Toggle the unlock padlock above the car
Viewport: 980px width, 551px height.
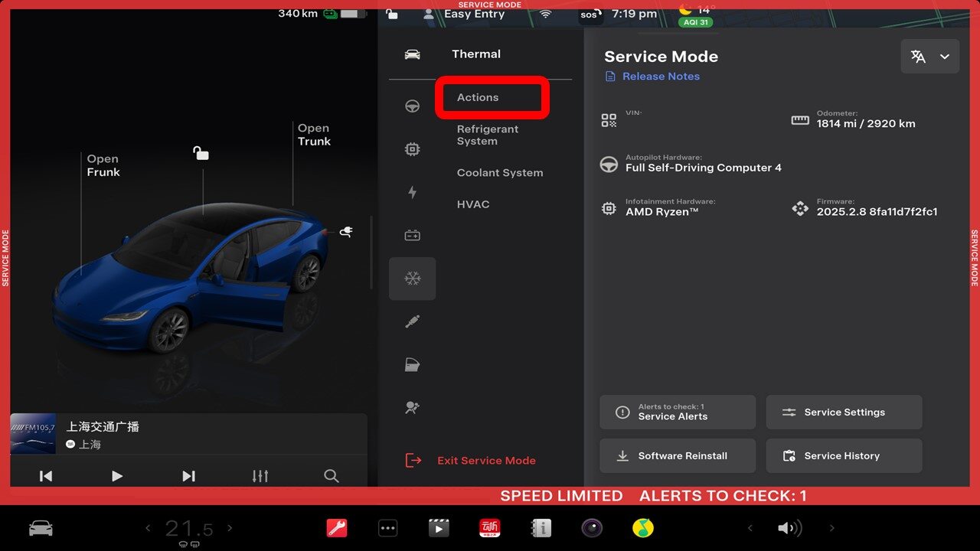[x=201, y=154]
